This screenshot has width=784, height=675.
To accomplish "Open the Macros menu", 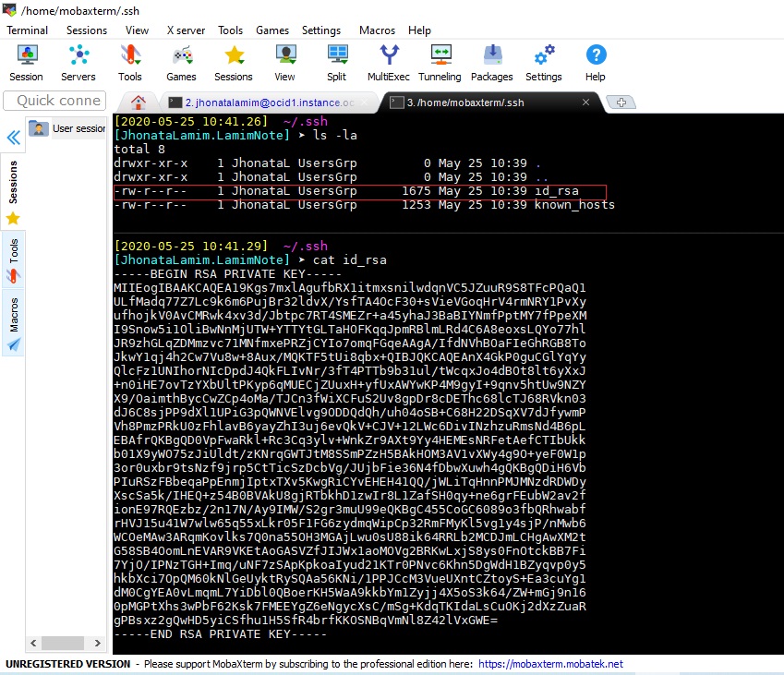I will click(x=377, y=30).
